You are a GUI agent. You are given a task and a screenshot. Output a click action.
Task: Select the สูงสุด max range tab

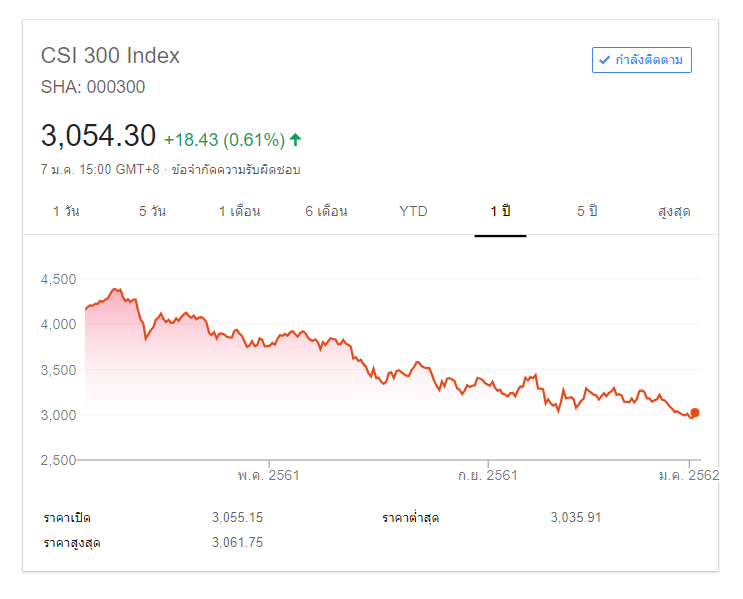(x=674, y=212)
